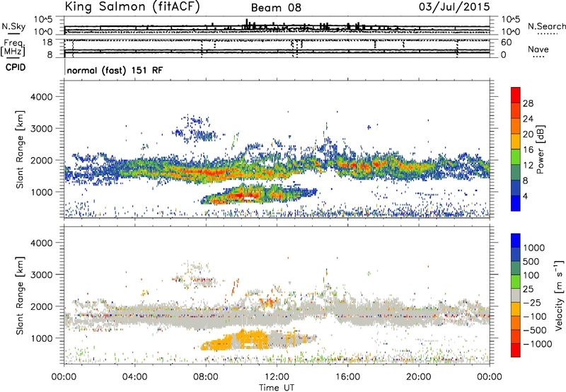Click the 'Time UT' axis label
This screenshot has height=392, width=566.
(x=277, y=388)
